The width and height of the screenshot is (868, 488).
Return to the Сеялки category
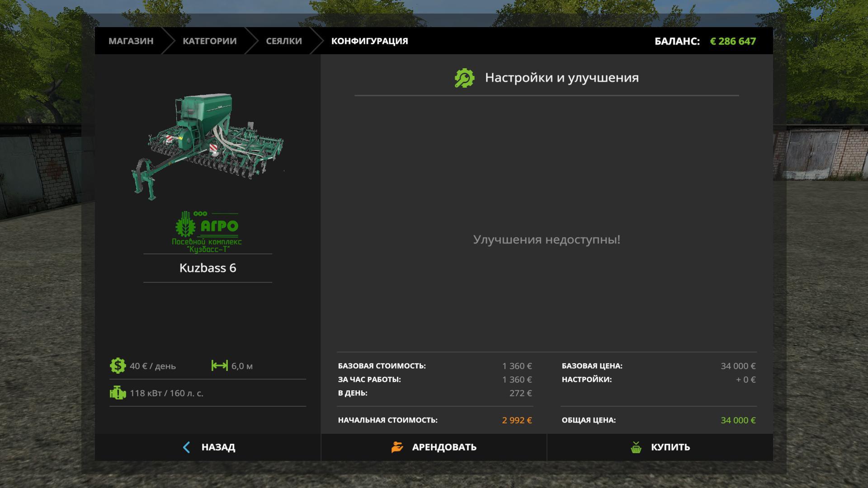pyautogui.click(x=283, y=41)
